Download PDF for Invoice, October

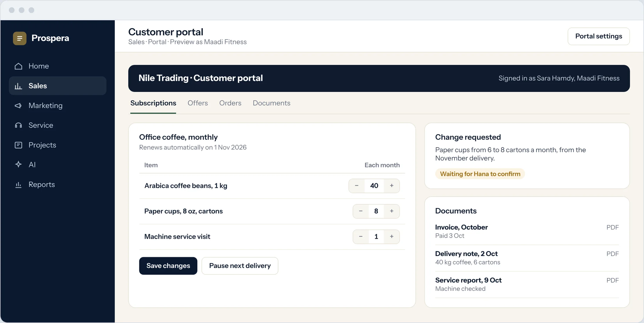point(612,227)
